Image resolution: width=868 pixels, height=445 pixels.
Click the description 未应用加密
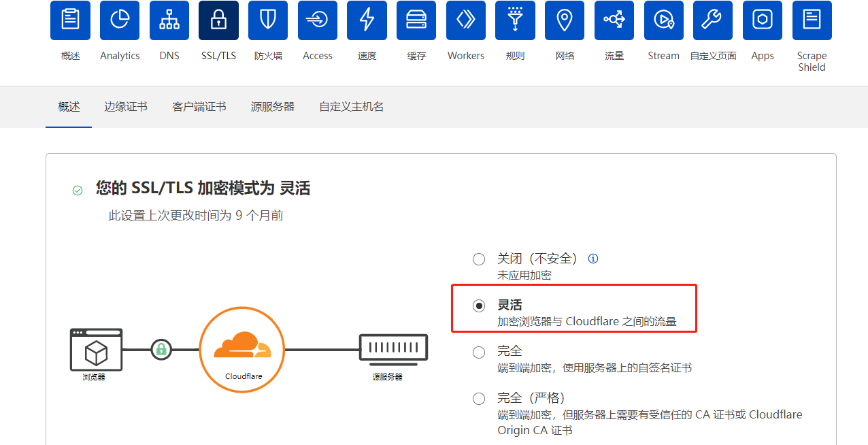tap(524, 276)
